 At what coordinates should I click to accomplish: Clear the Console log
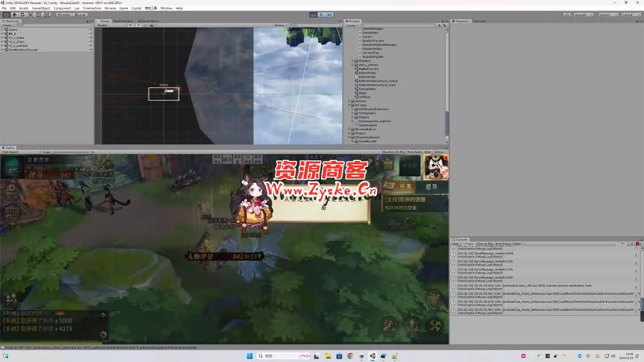pyautogui.click(x=455, y=244)
